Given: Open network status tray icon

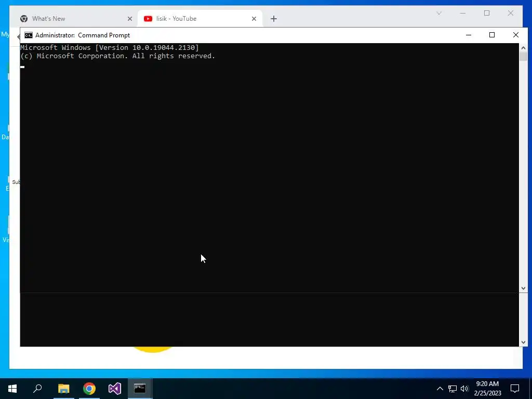Looking at the screenshot, I should pyautogui.click(x=453, y=389).
